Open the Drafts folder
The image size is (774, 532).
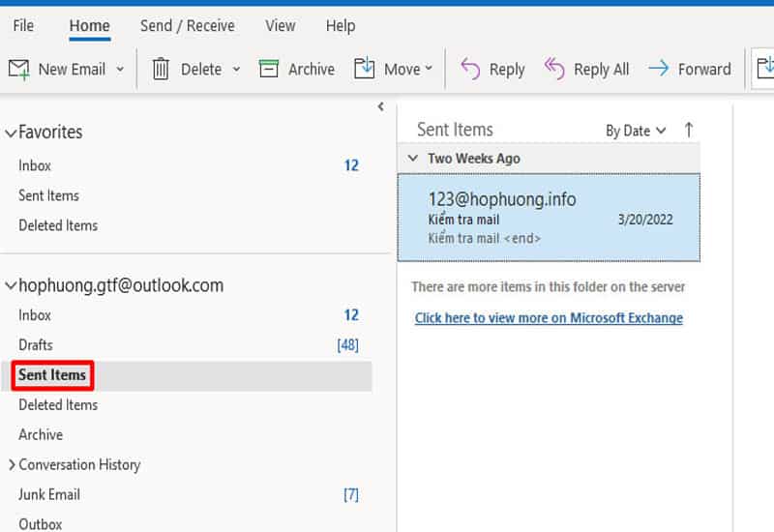click(36, 345)
